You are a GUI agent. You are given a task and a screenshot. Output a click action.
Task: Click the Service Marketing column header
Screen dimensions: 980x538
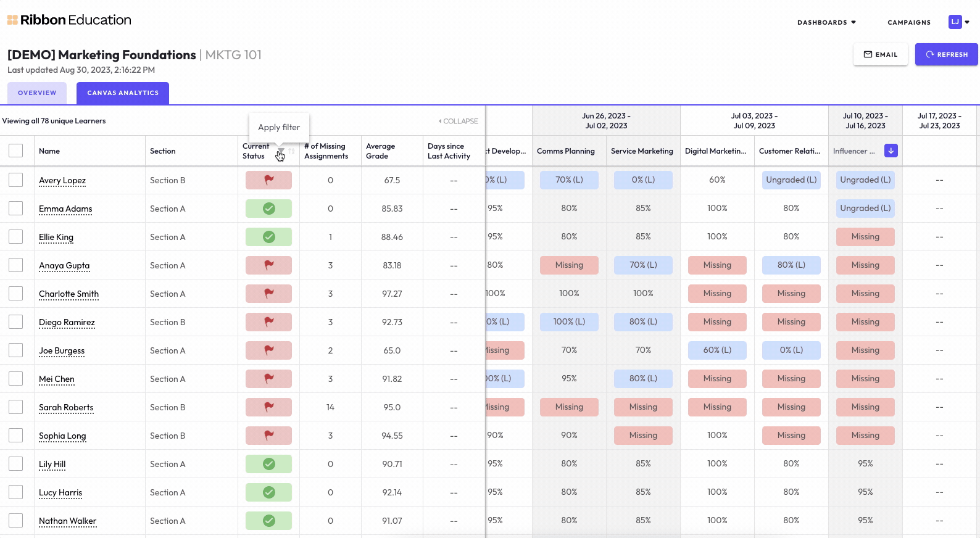(x=642, y=151)
